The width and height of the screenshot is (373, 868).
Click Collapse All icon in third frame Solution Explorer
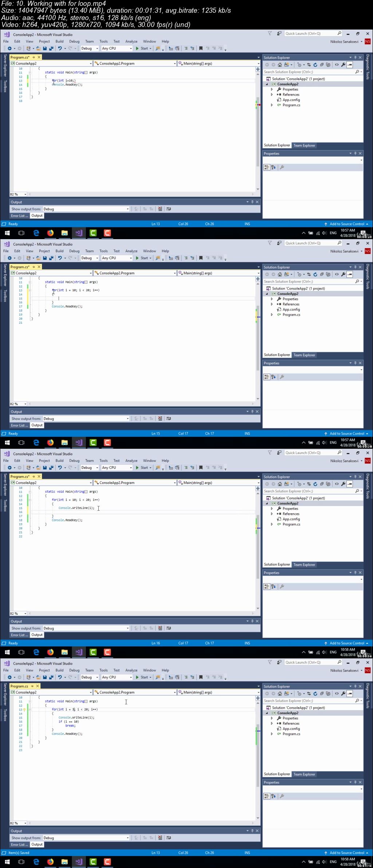tap(322, 484)
